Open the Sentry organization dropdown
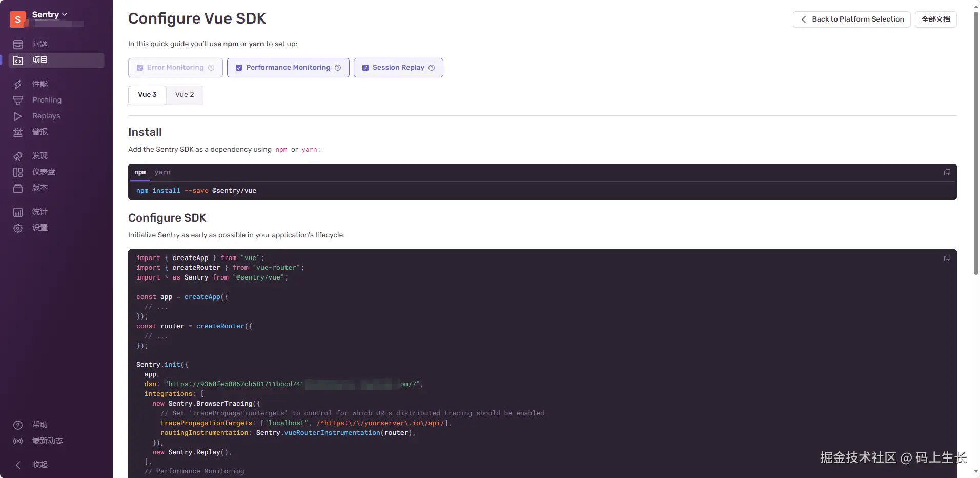This screenshot has width=980, height=478. 50,15
